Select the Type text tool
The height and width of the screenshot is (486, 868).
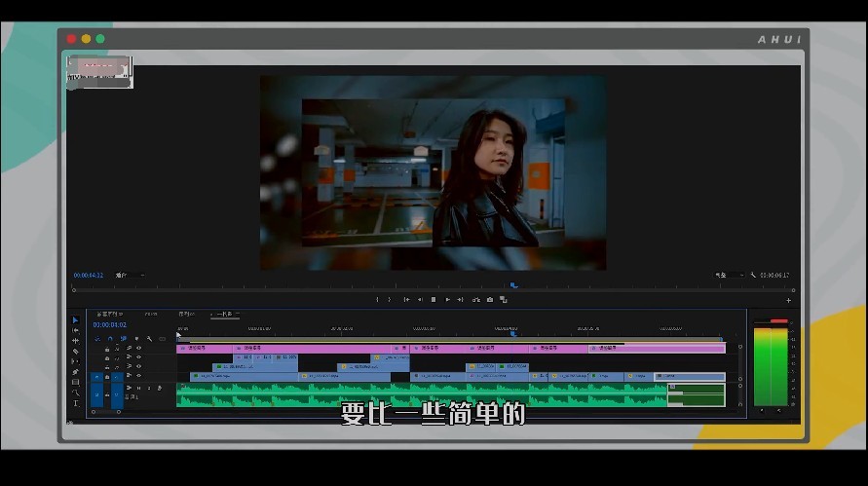click(x=75, y=403)
